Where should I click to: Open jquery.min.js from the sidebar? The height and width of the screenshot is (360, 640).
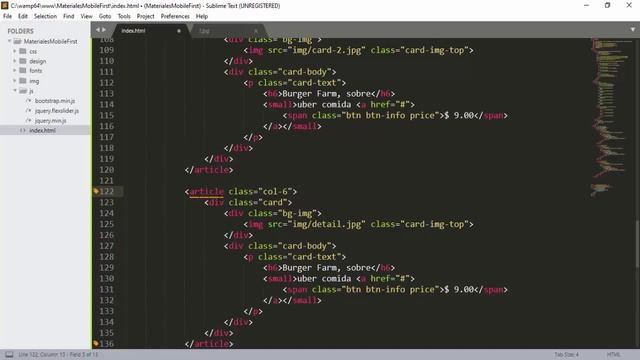coord(50,120)
